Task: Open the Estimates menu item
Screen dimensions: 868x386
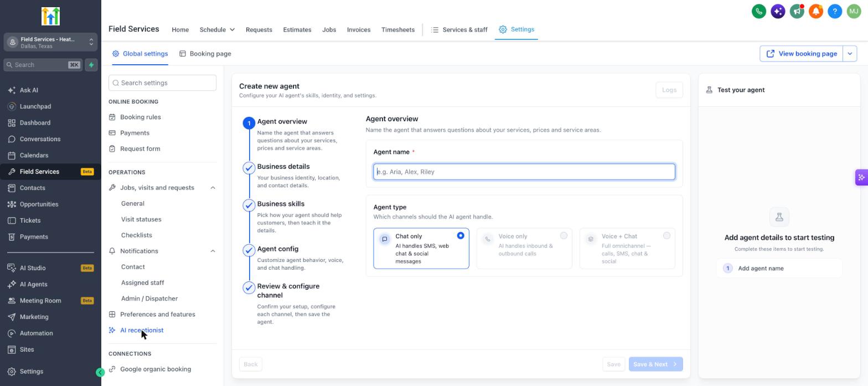Action: click(x=297, y=30)
